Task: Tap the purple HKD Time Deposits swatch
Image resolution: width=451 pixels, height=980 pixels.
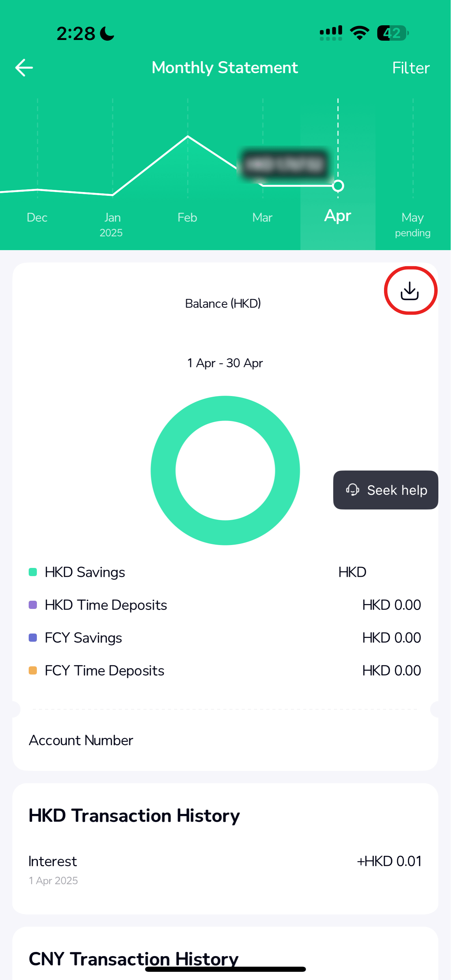Action: [x=33, y=605]
